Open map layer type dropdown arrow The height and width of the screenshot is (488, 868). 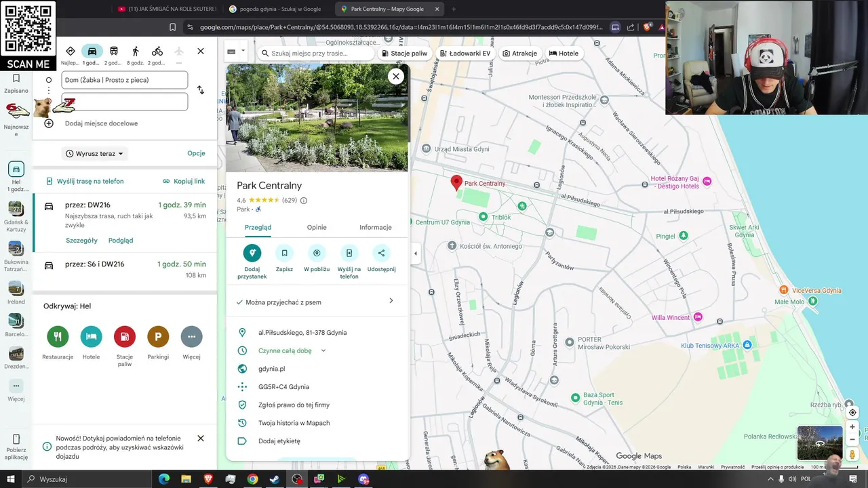click(243, 52)
